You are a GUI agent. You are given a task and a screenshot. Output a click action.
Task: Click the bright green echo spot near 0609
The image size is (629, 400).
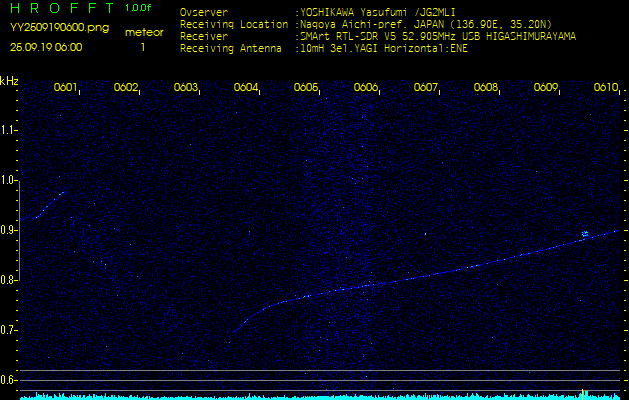tap(585, 234)
